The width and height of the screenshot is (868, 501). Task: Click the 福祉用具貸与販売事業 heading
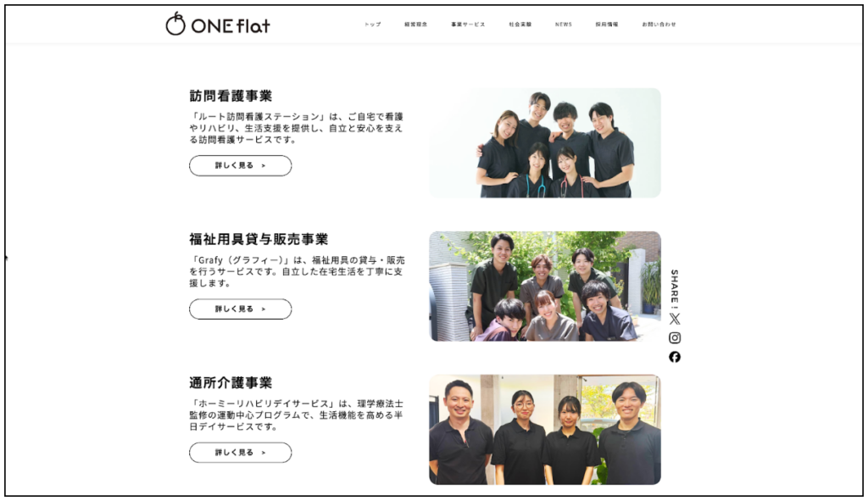tap(259, 239)
